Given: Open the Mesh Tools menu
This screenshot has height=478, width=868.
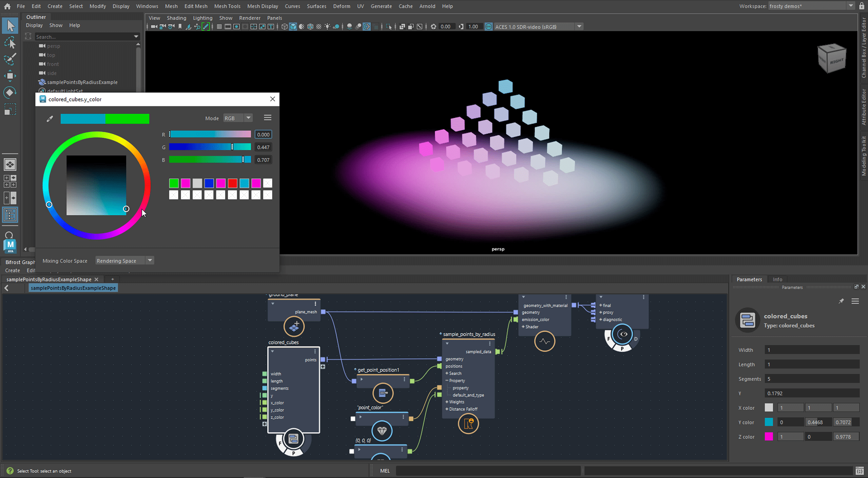Looking at the screenshot, I should (227, 6).
